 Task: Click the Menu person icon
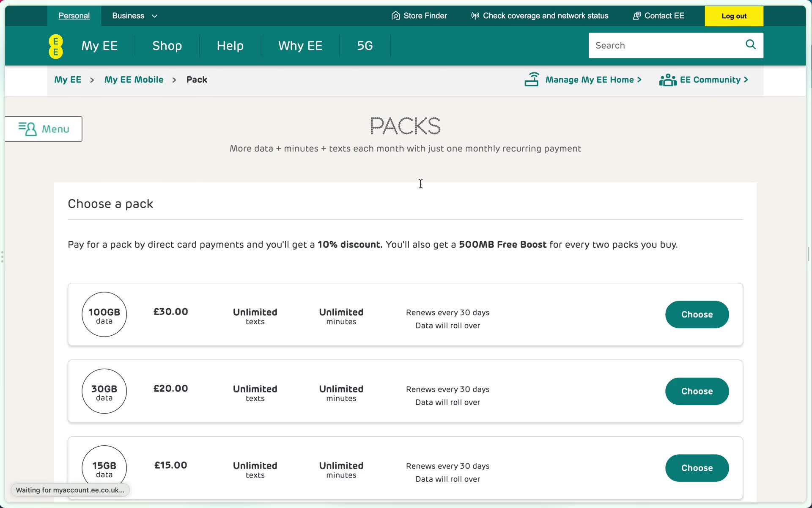[x=27, y=129]
